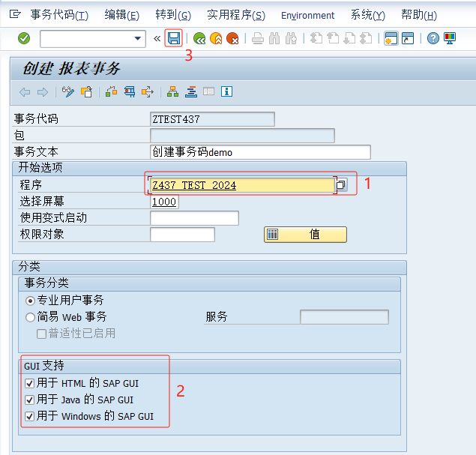Viewport: 476px width, 455px height.
Task: Click the Generate Shortcut icon
Action: click(408, 38)
